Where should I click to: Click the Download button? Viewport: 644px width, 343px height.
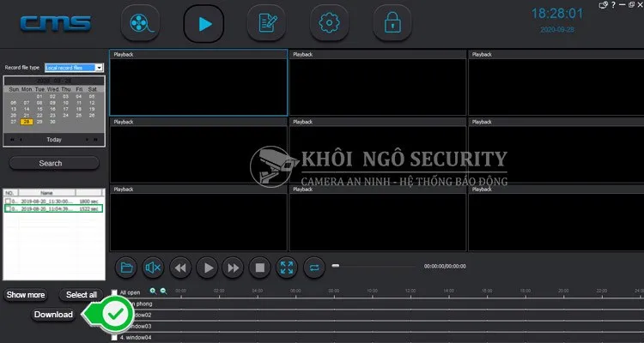click(53, 315)
